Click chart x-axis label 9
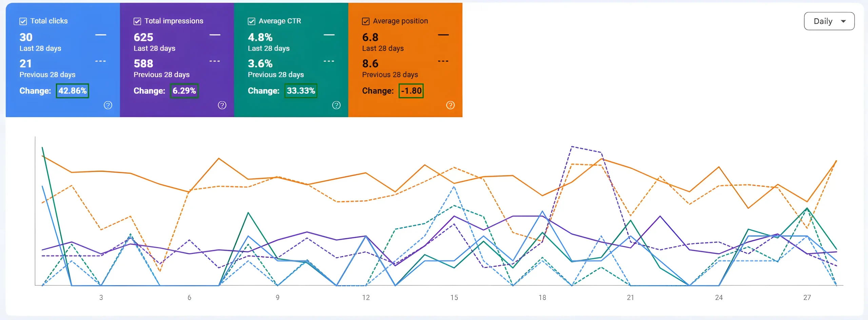 point(278,298)
